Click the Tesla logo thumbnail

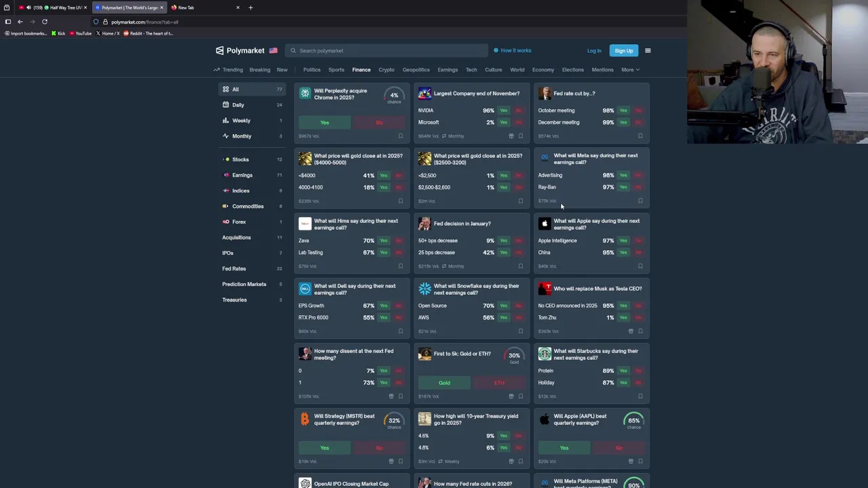point(545,289)
